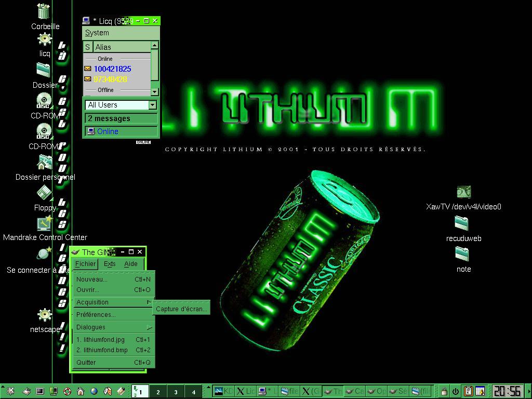Click the Alias column header
This screenshot has height=399, width=532.
coord(122,47)
